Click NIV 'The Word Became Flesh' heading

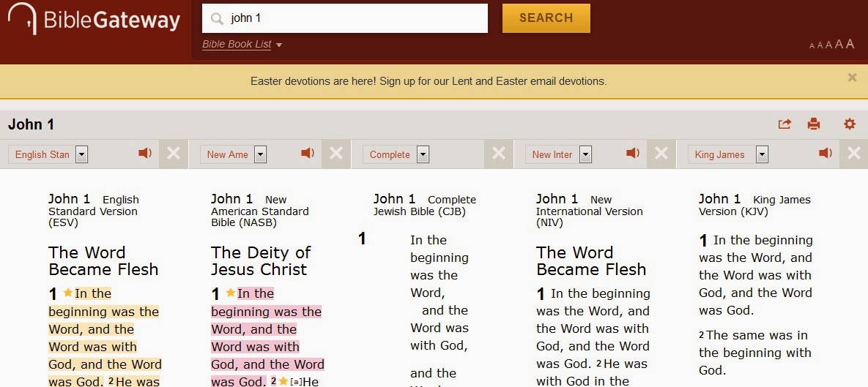[591, 261]
